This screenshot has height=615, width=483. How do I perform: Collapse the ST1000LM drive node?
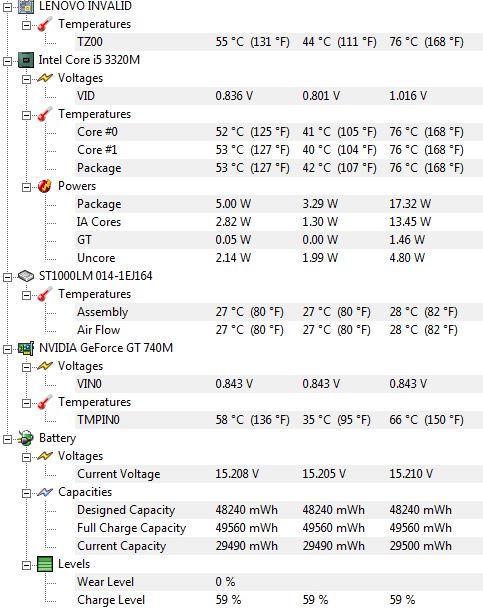[x=7, y=277]
